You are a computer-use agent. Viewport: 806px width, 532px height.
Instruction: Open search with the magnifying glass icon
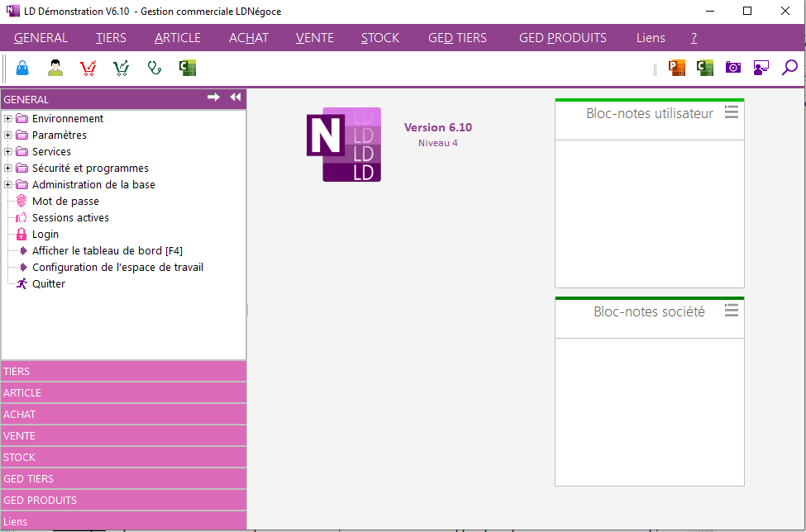(789, 68)
